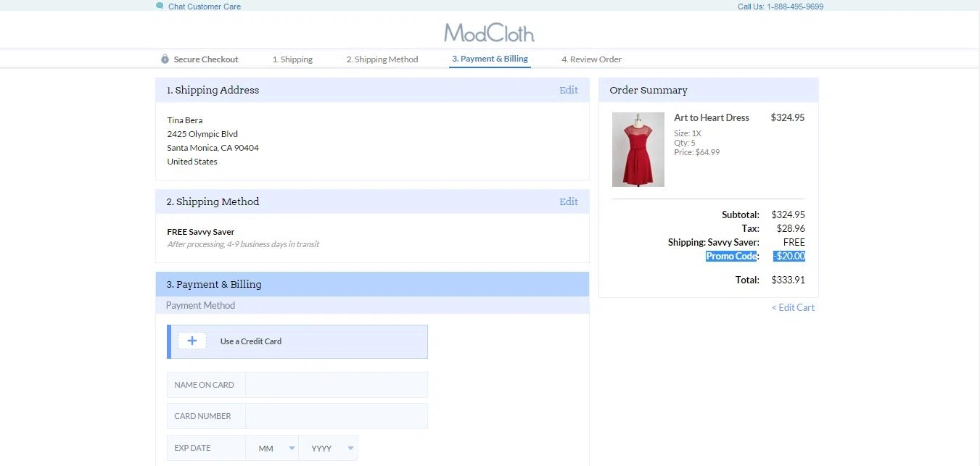Click the Size: 1X detail
This screenshot has height=466, width=980.
coord(688,133)
